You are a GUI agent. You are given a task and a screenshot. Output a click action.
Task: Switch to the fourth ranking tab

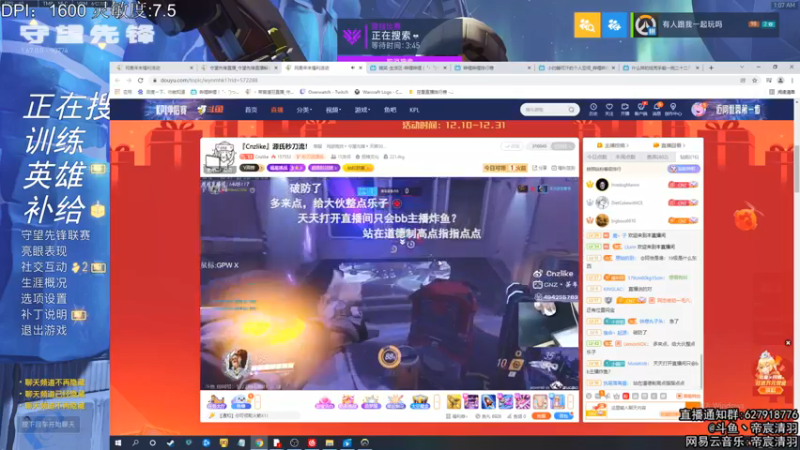pos(689,157)
